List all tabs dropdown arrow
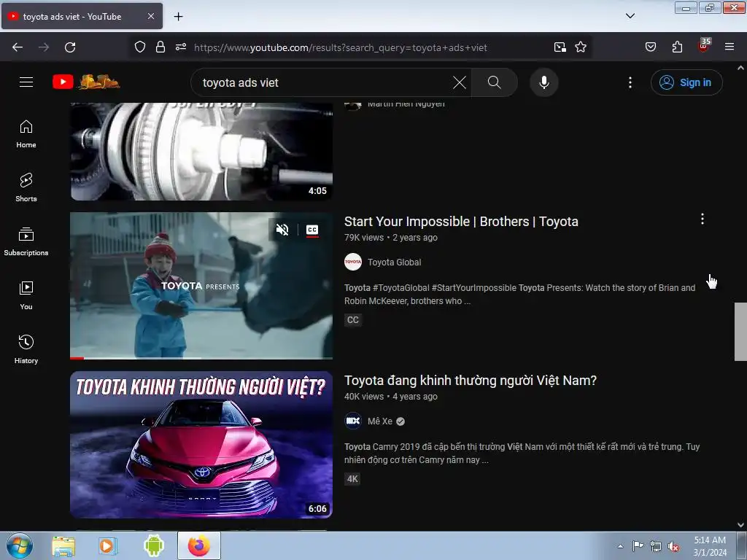The height and width of the screenshot is (560, 747). [x=630, y=16]
